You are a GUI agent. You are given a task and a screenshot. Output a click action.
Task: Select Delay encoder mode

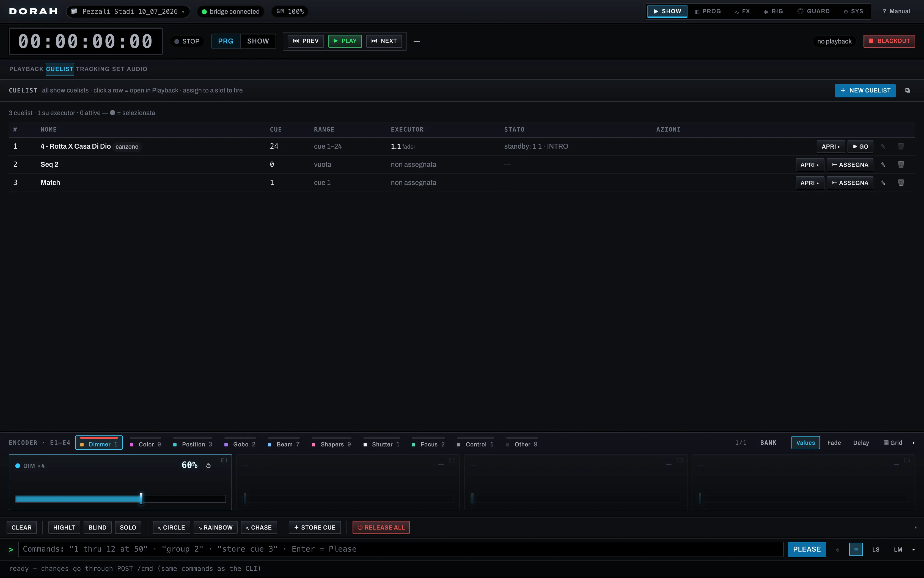[x=861, y=443]
